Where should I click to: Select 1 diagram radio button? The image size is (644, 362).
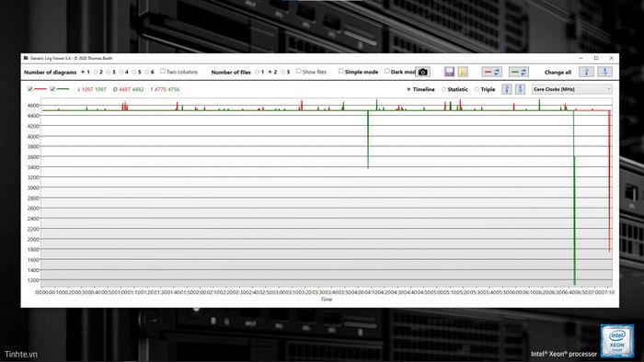(x=83, y=73)
